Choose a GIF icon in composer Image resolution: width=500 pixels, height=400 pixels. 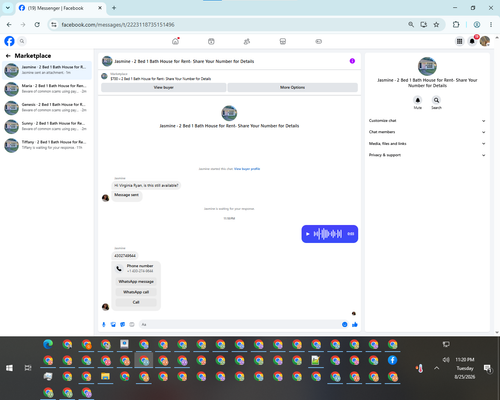[x=132, y=324]
